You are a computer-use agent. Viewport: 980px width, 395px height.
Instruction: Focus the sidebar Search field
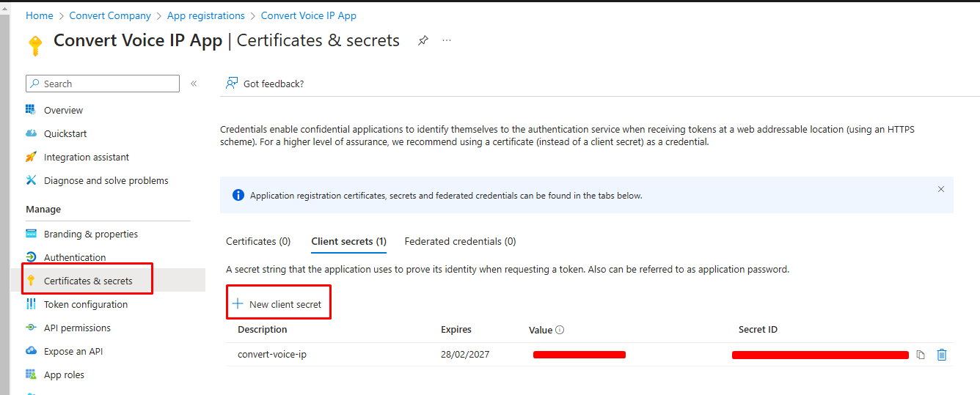pos(103,84)
